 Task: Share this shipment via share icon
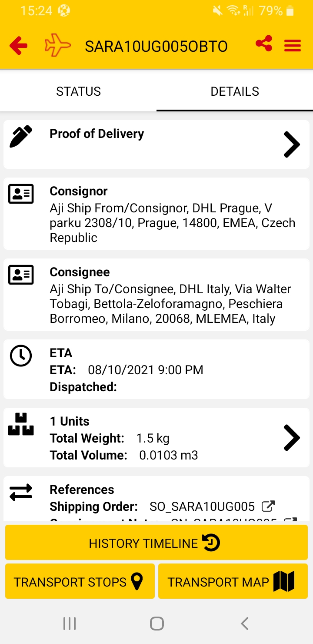point(264,44)
